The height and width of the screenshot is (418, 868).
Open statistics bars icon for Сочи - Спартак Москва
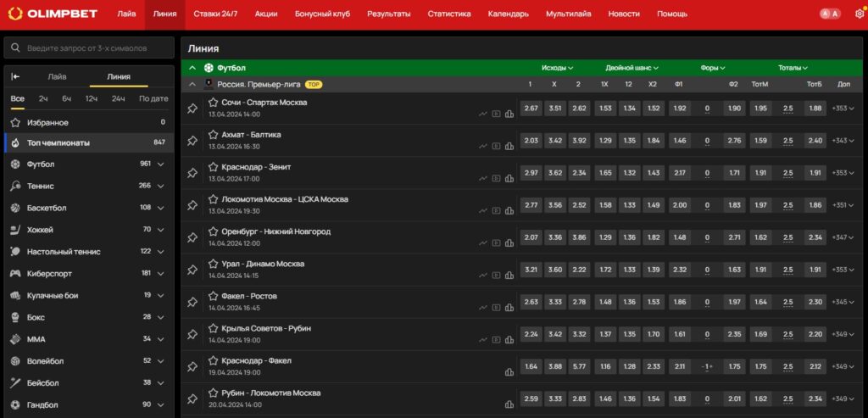(x=509, y=114)
